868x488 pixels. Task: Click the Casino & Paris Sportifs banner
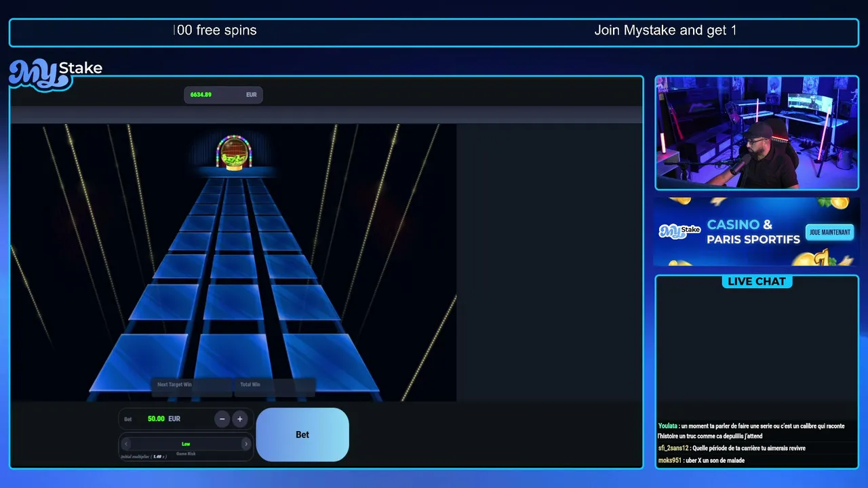click(x=757, y=232)
